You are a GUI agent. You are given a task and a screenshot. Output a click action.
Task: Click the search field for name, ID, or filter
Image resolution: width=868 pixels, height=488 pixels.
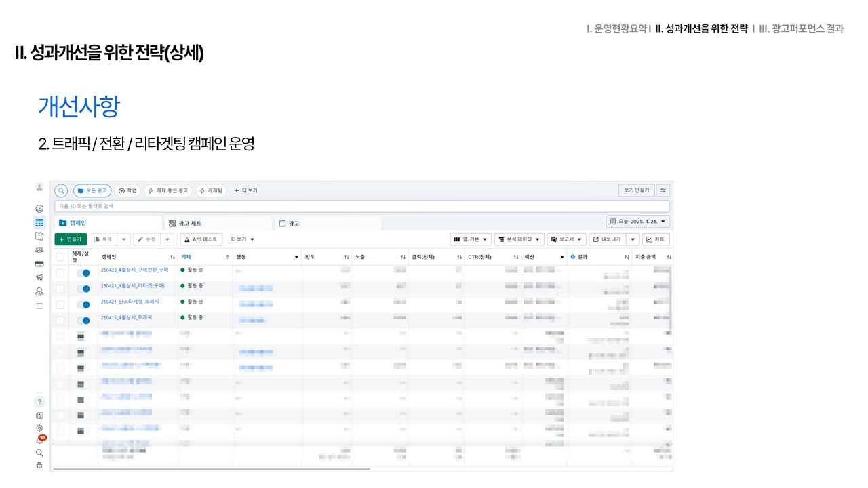361,206
